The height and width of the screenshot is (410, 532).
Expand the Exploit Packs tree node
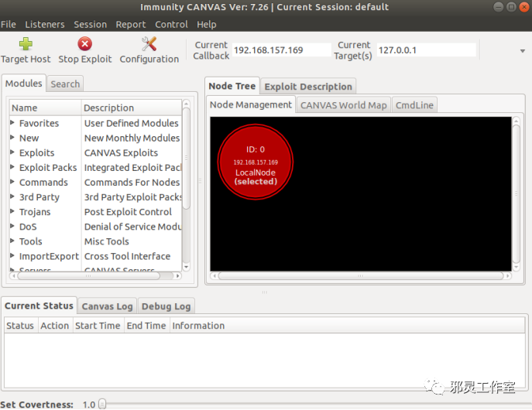pyautogui.click(x=12, y=167)
